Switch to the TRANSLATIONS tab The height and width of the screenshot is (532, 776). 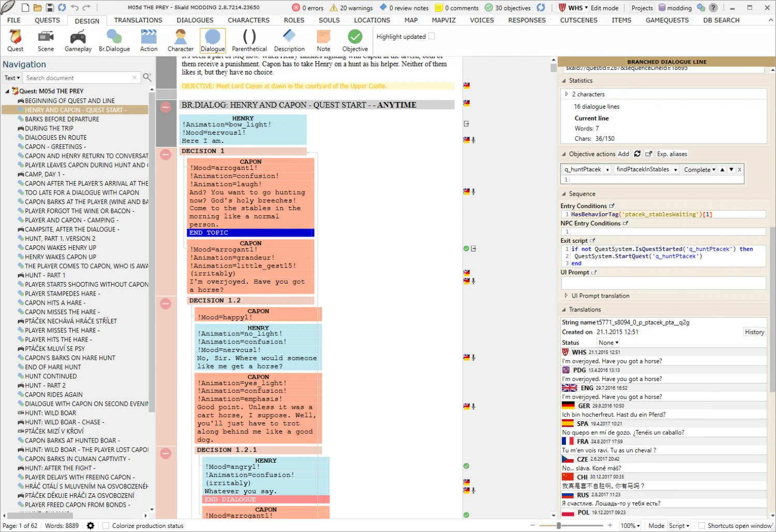tap(138, 20)
